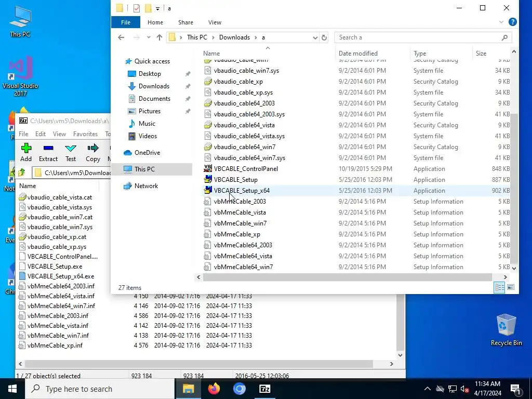Open the blue File tab in Explorer
This screenshot has width=532, height=399.
126,22
